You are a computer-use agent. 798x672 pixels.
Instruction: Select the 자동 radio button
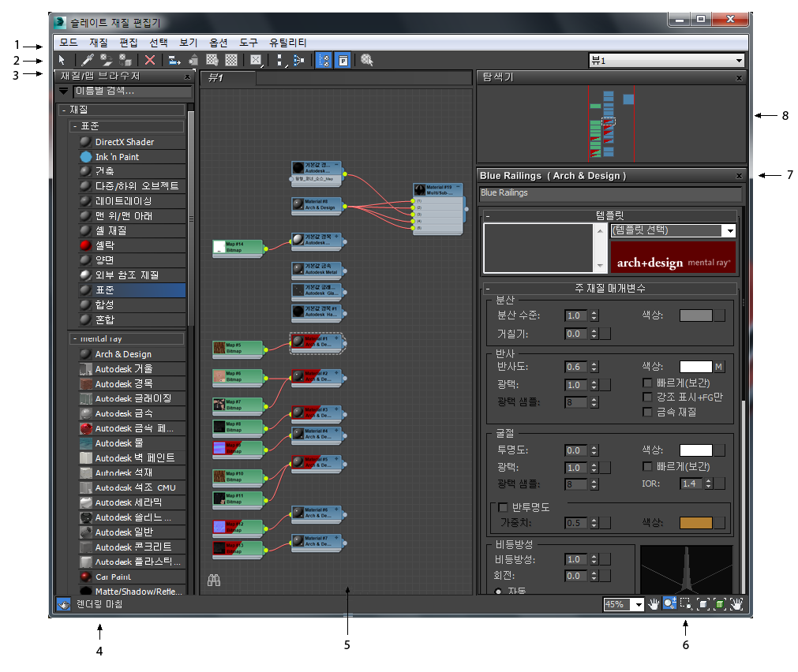[x=498, y=591]
